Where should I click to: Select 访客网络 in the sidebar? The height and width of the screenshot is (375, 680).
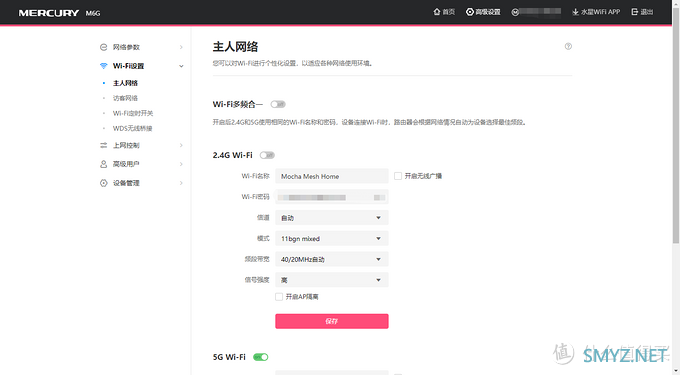[x=125, y=98]
